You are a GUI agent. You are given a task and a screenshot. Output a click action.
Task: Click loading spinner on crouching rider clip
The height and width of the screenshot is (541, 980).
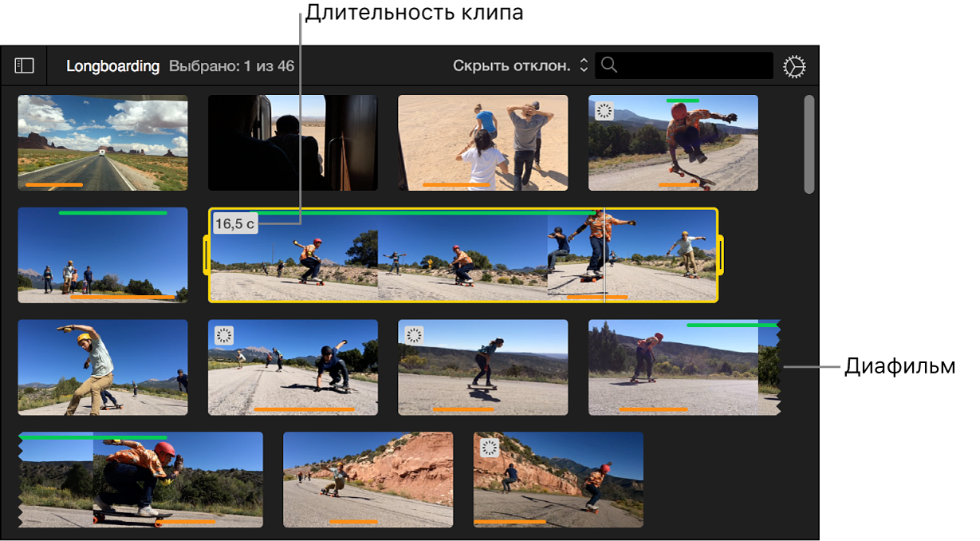click(x=224, y=336)
